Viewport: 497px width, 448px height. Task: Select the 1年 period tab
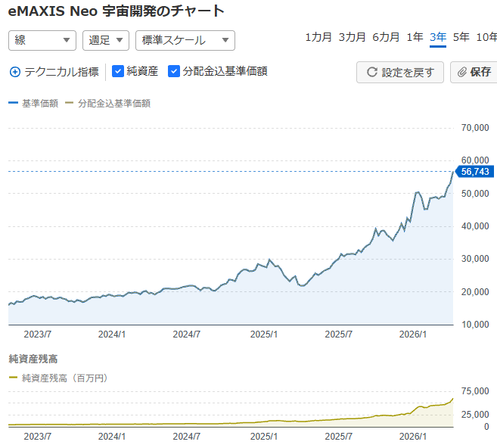click(x=415, y=37)
